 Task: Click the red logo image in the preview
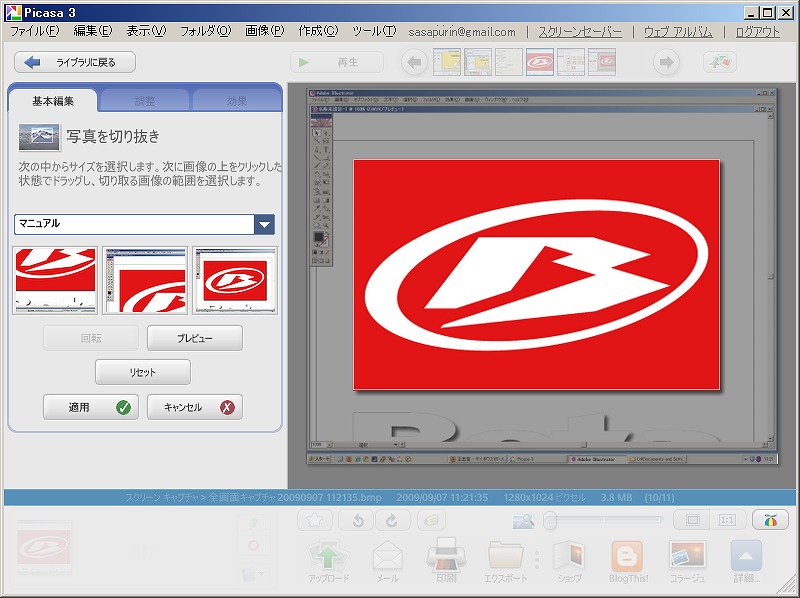point(536,275)
